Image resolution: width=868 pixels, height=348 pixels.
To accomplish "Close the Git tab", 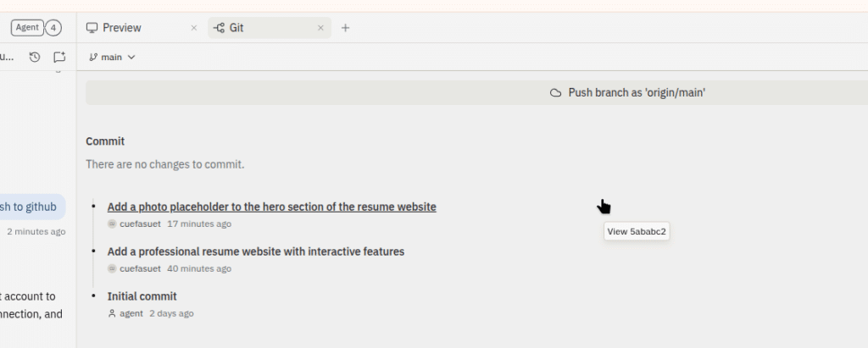I will [x=320, y=28].
